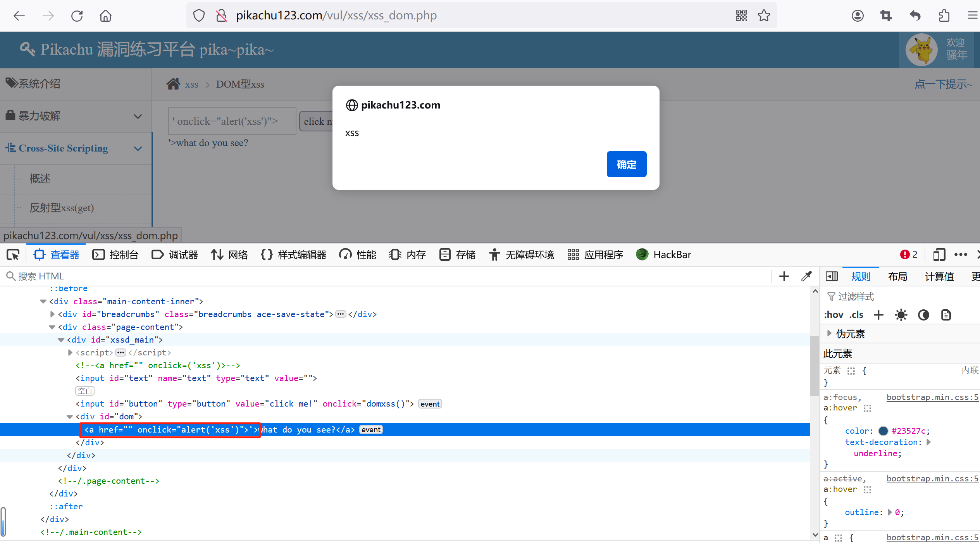Image resolution: width=980 pixels, height=543 pixels.
Task: Click the #23527c color swatch
Action: [x=883, y=431]
